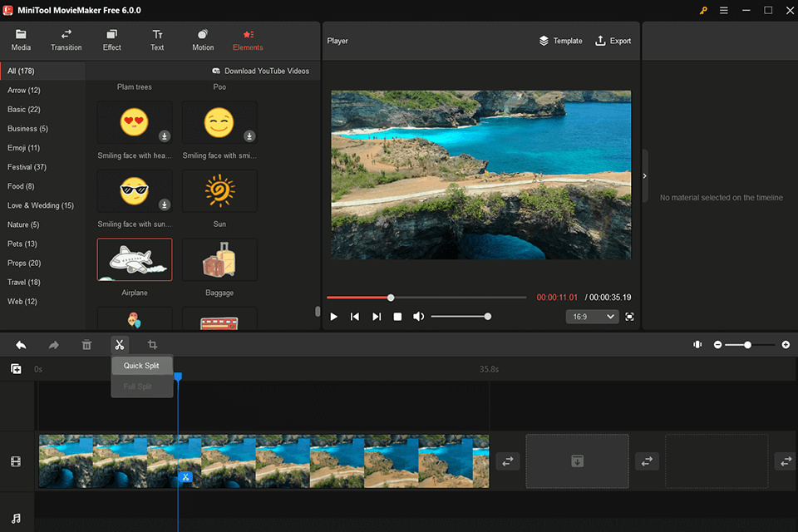Click the player volume slider handle
Image resolution: width=798 pixels, height=532 pixels.
[x=488, y=317]
